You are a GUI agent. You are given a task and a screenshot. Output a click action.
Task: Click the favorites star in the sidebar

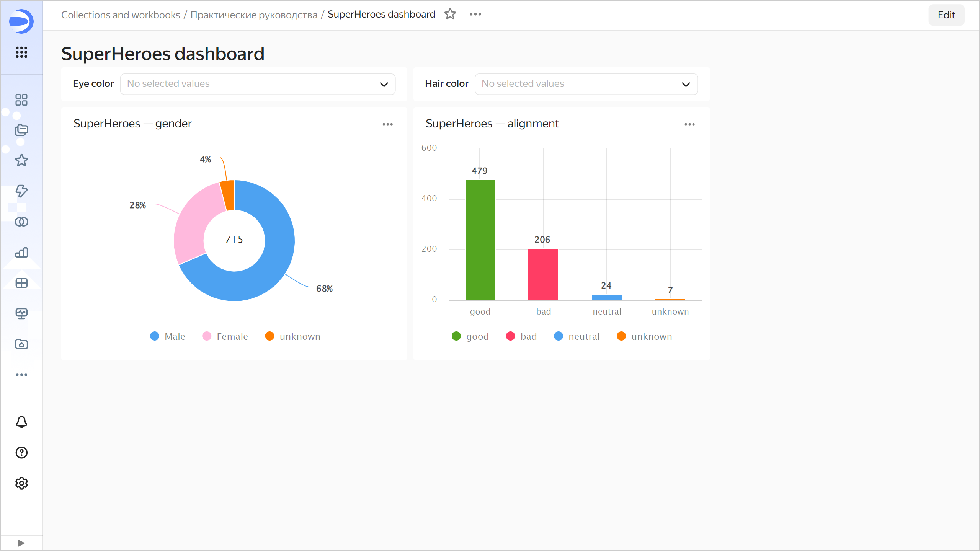(x=21, y=160)
